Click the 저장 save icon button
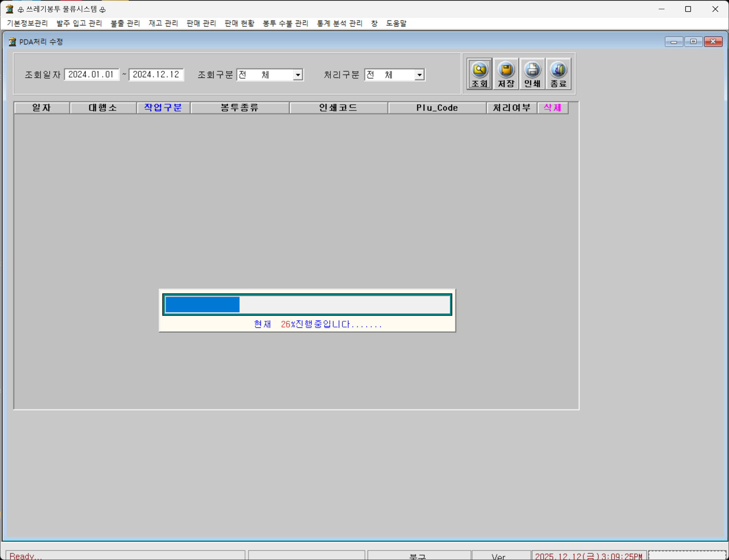Viewport: 729px width, 560px height. (x=506, y=74)
